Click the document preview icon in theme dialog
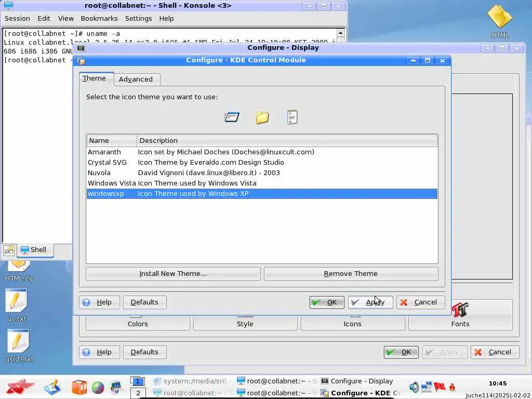Image resolution: width=532 pixels, height=399 pixels. click(x=292, y=117)
